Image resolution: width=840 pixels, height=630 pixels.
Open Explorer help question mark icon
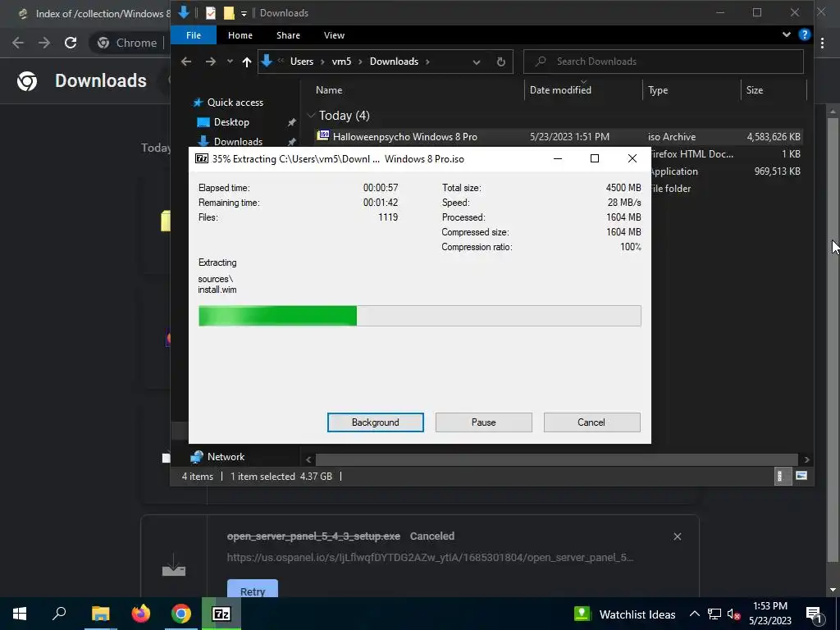point(804,34)
